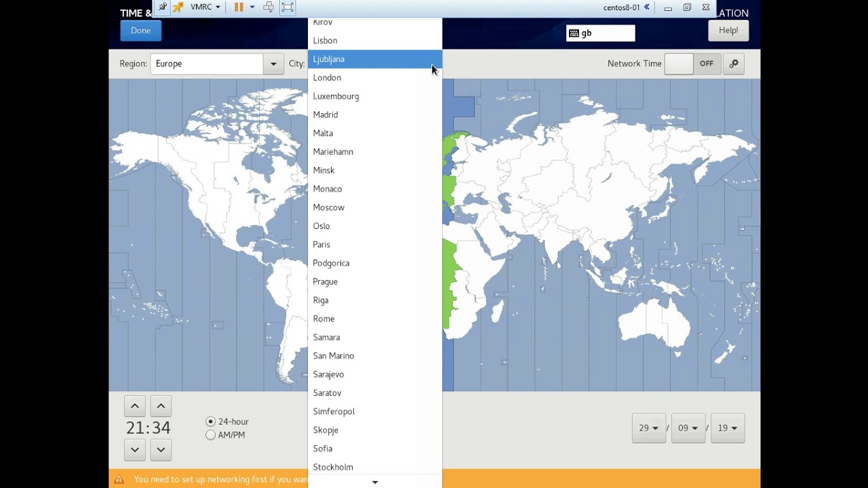868x488 pixels.
Task: Increase the minutes with the up arrow
Action: [161, 406]
